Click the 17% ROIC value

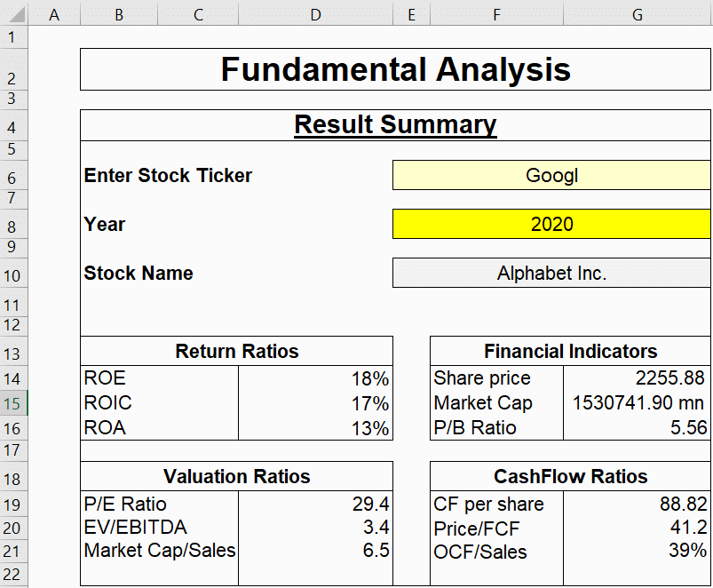point(370,403)
